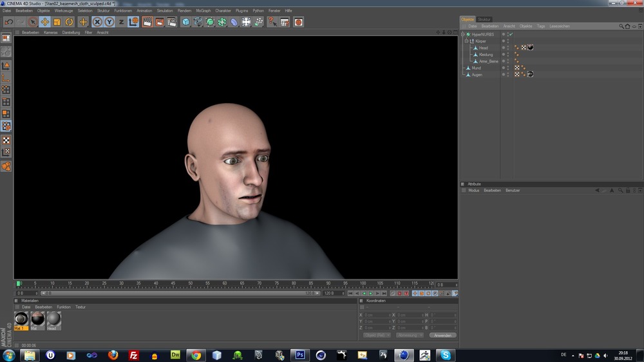This screenshot has height=362, width=644.
Task: Collapse the HyperNURBS tree node
Action: [x=463, y=34]
